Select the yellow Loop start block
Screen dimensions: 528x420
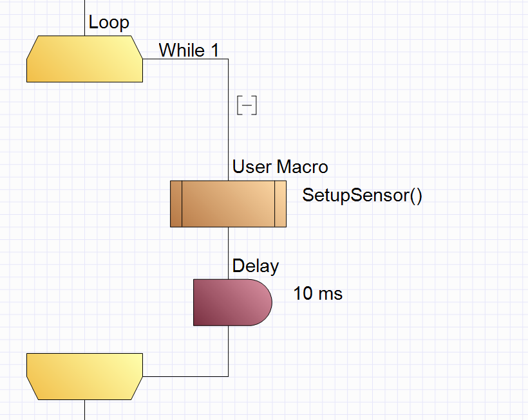pyautogui.click(x=84, y=59)
